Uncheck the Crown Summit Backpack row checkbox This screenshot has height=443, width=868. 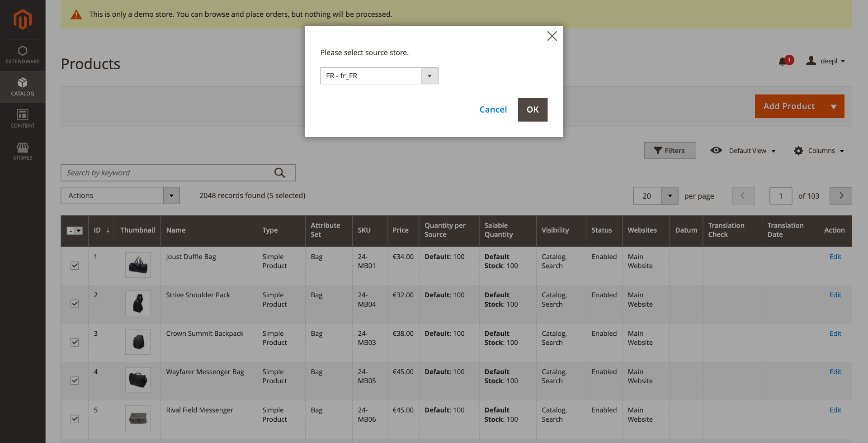(75, 343)
